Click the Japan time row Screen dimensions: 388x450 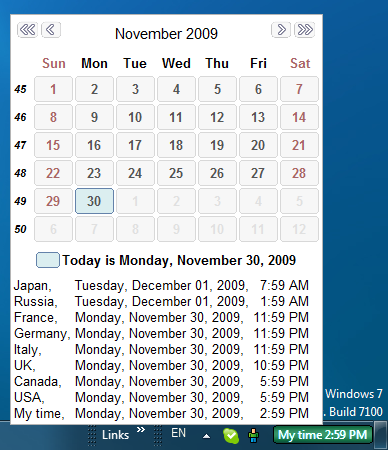tap(161, 285)
